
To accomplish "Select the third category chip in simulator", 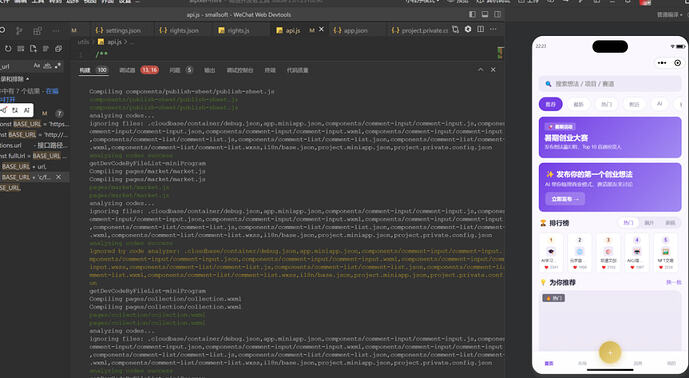I will point(606,104).
